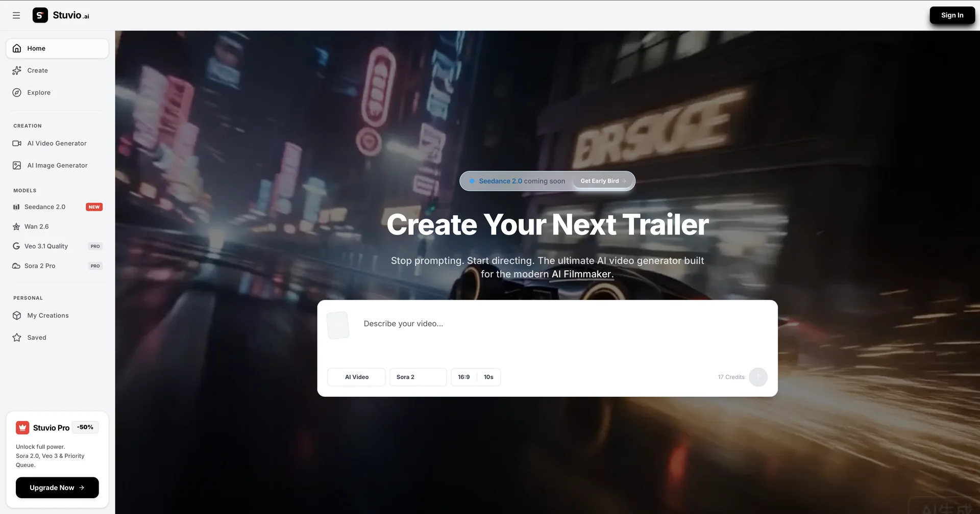Open the Create page sparkle icon
The width and height of the screenshot is (980, 514).
point(17,70)
